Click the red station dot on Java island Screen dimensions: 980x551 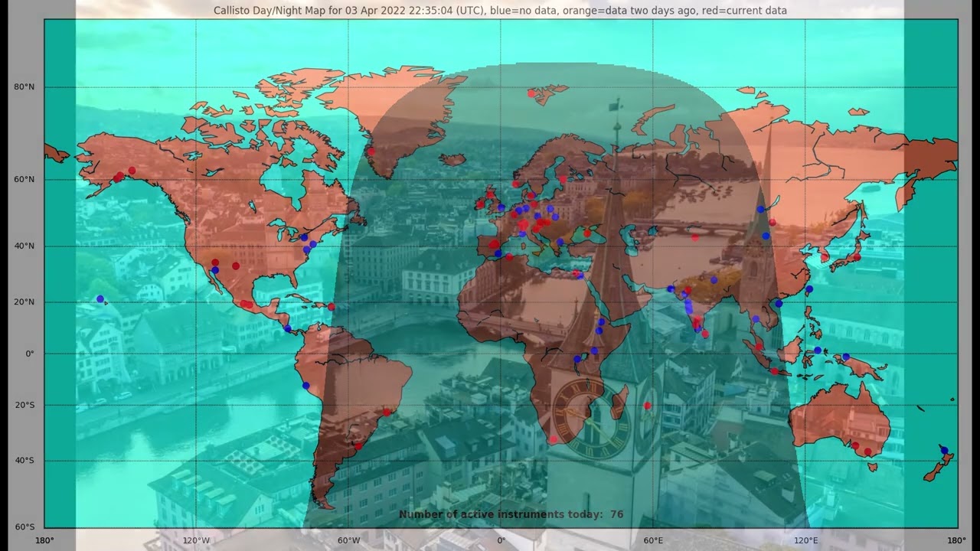(775, 371)
